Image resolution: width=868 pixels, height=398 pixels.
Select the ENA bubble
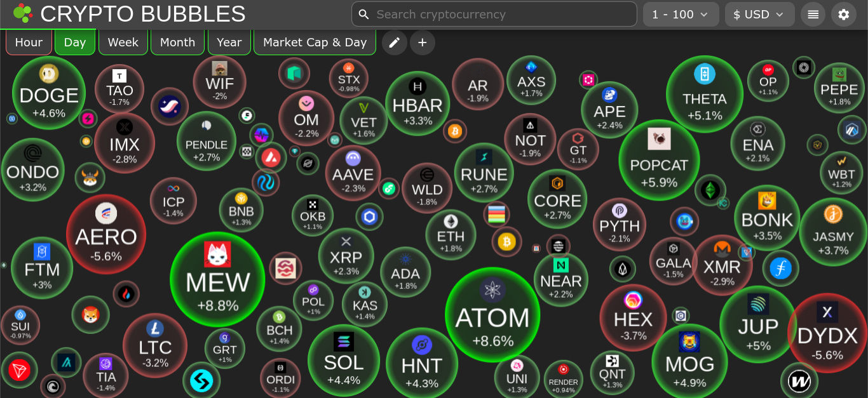758,143
